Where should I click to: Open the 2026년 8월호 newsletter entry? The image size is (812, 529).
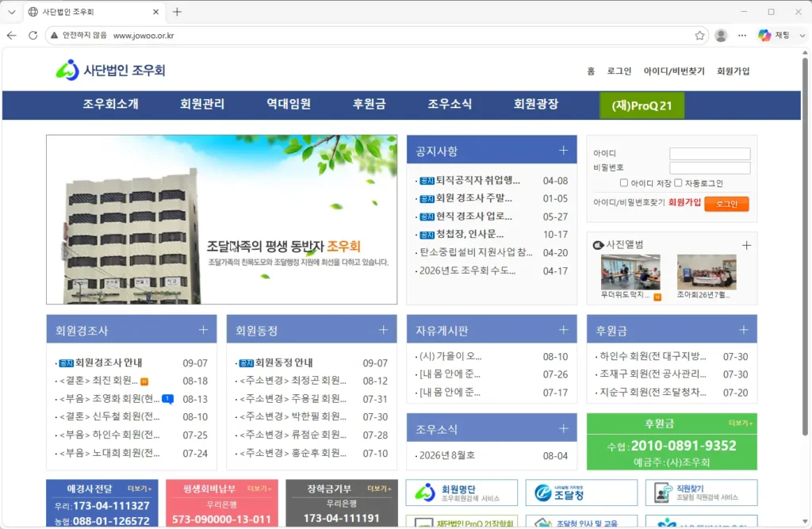point(447,455)
